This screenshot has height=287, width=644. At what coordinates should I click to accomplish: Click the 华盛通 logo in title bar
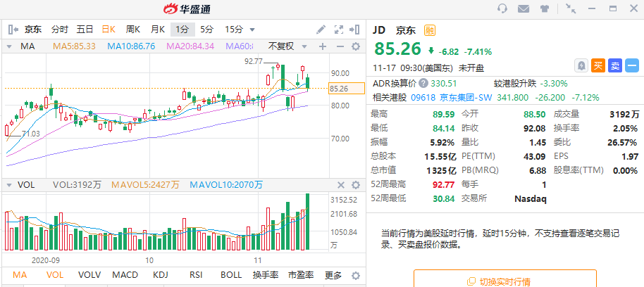[x=187, y=8]
